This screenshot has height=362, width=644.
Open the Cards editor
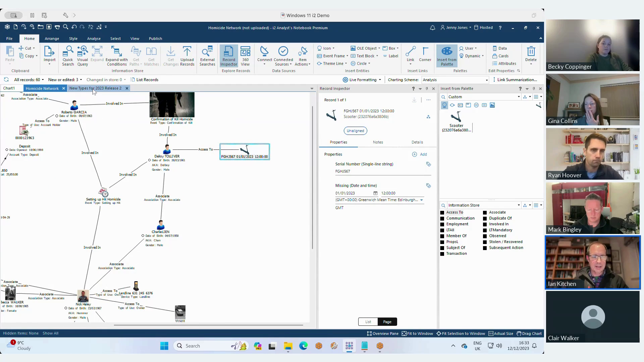click(x=500, y=56)
